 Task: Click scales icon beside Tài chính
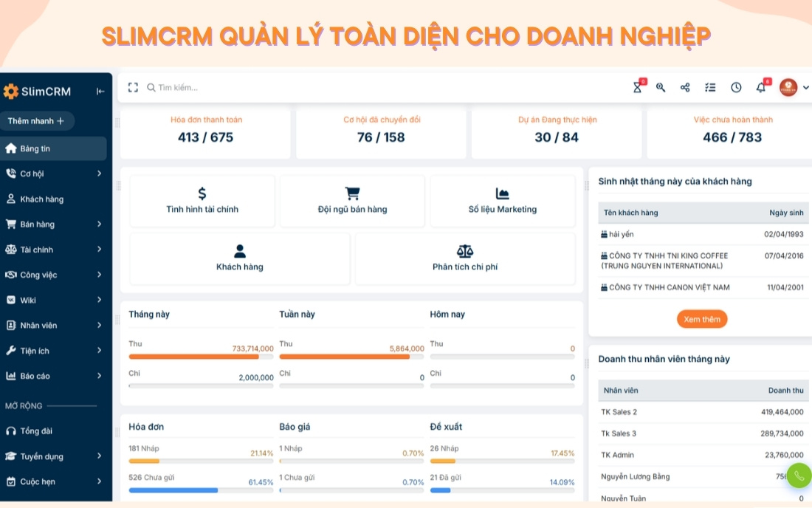[x=11, y=249]
